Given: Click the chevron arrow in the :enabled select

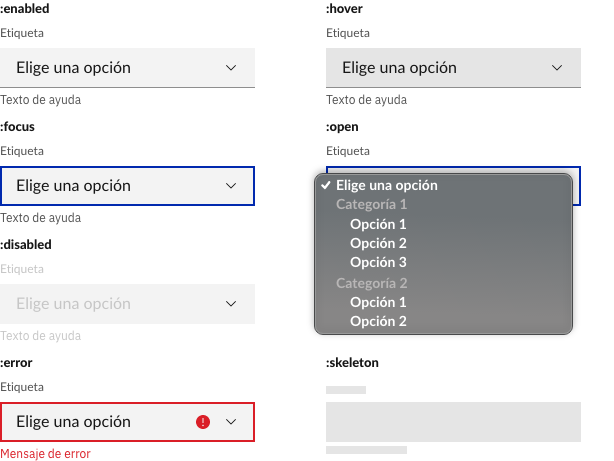Looking at the screenshot, I should (x=231, y=68).
